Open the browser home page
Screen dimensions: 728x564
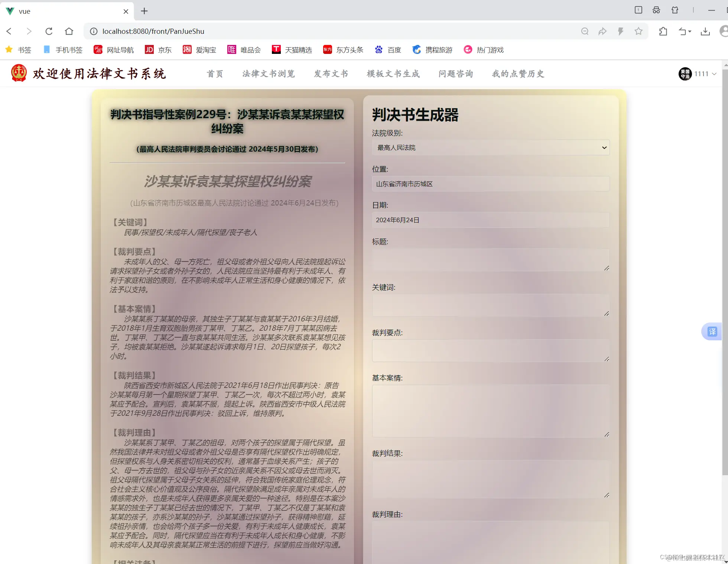[69, 31]
